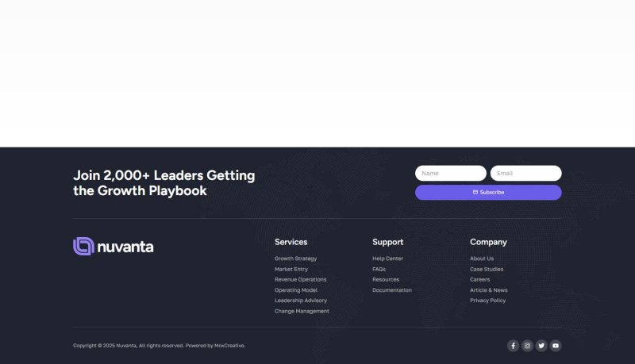This screenshot has height=364, width=635.
Task: Open Revenue Operations page
Action: coord(300,279)
